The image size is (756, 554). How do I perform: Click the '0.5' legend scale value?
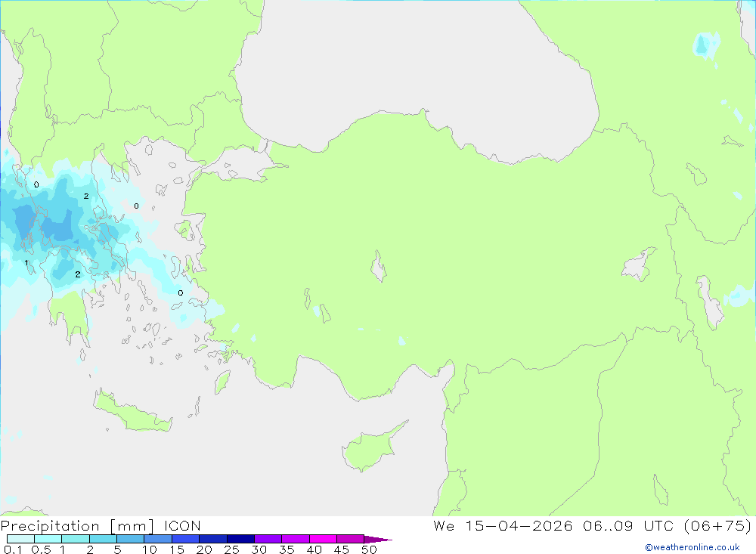pos(41,549)
